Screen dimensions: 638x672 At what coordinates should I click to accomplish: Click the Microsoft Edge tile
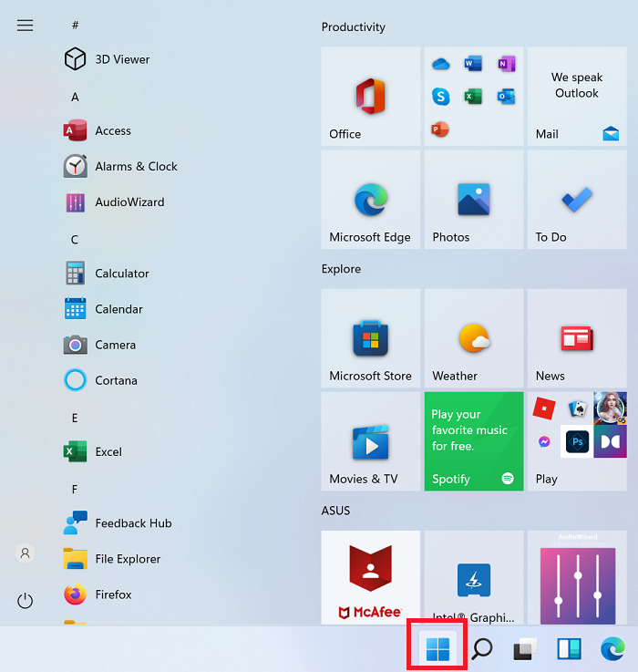[371, 200]
